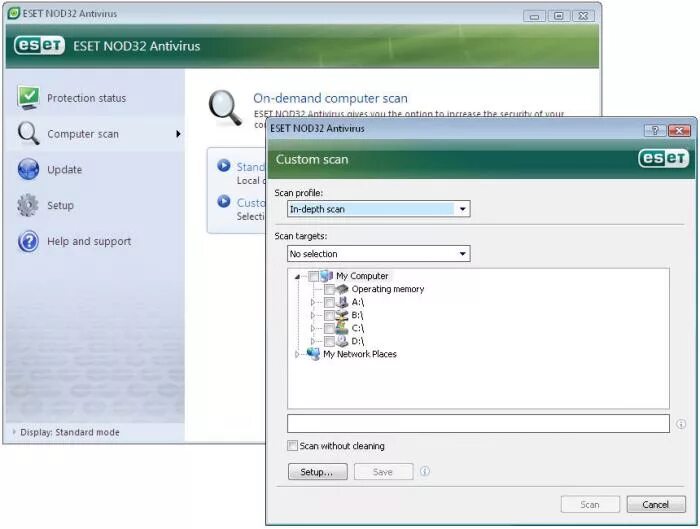Click the ESET logo in main window header
This screenshot has width=700, height=529.
click(39, 46)
